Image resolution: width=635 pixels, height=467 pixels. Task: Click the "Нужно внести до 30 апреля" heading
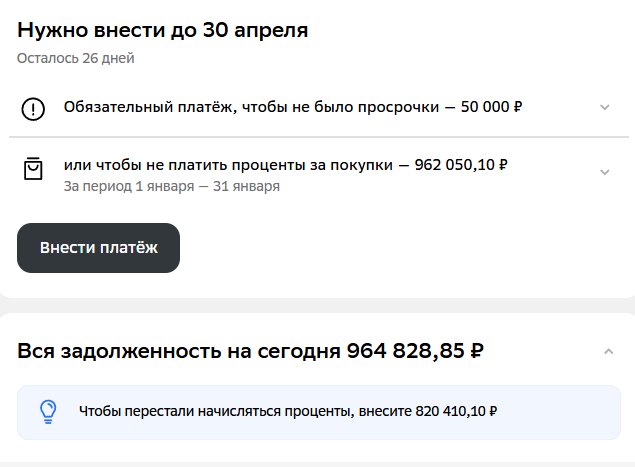point(162,30)
